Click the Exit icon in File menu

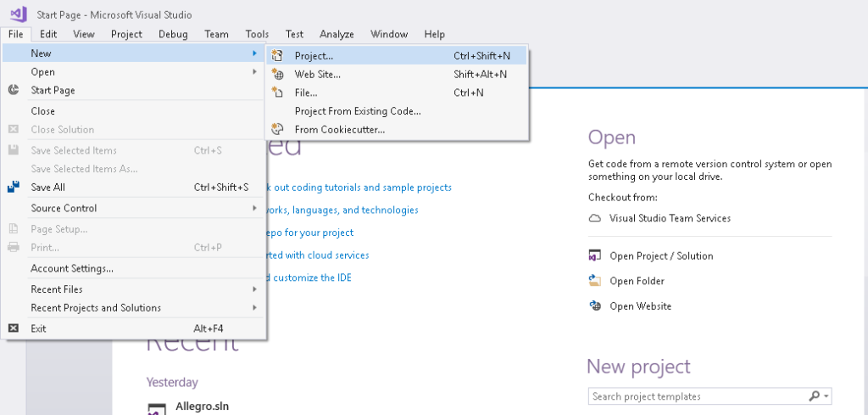[x=14, y=328]
